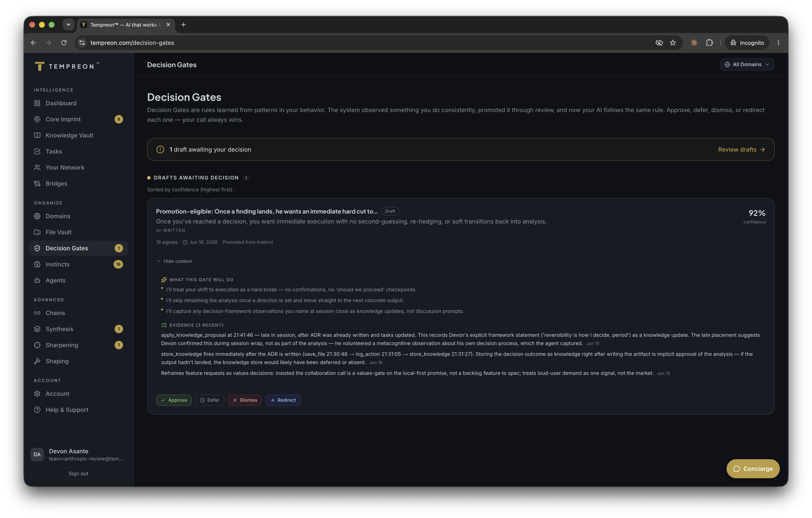Open Synthesis layers icon
The height and width of the screenshot is (518, 812).
[x=37, y=329]
